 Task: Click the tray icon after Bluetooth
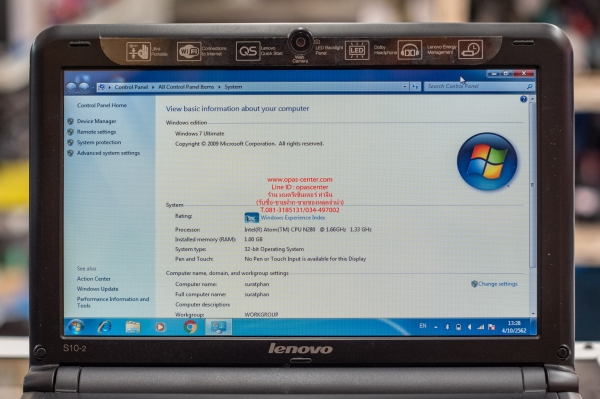pos(458,327)
